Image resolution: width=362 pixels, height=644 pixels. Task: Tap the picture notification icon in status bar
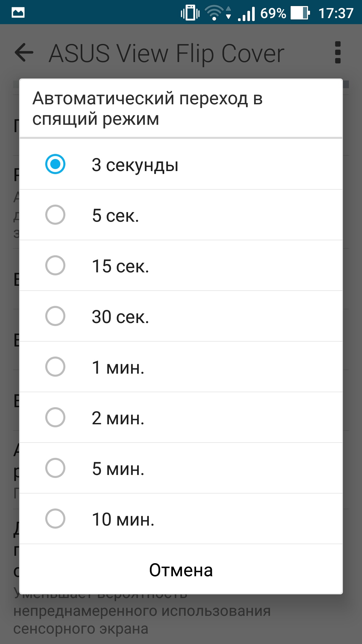(x=18, y=13)
